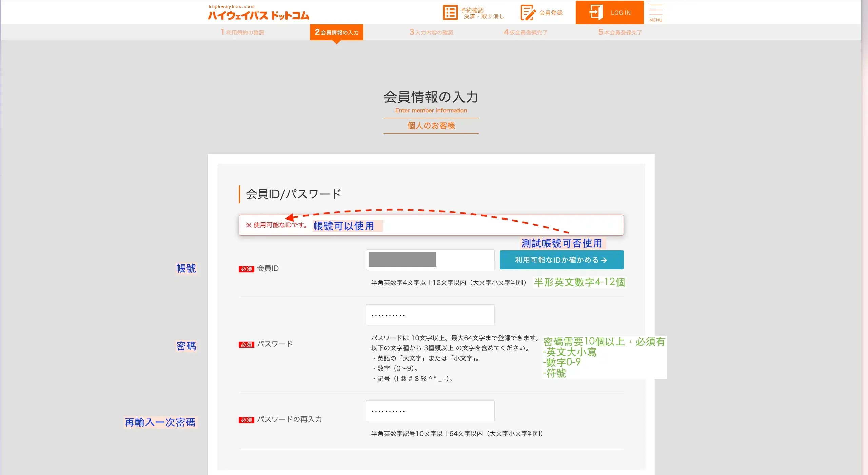The height and width of the screenshot is (475, 868).
Task: Click the 会員登録 pencil icon
Action: pos(527,12)
